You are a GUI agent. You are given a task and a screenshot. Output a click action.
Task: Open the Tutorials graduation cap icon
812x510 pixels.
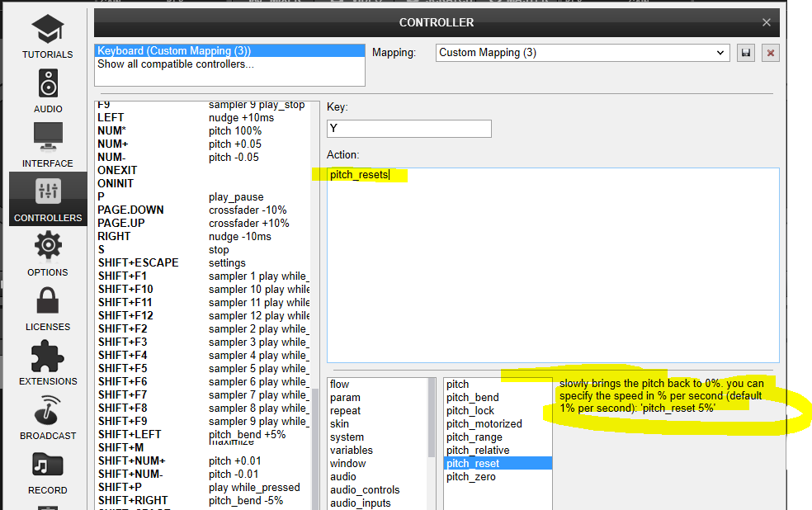[48, 29]
